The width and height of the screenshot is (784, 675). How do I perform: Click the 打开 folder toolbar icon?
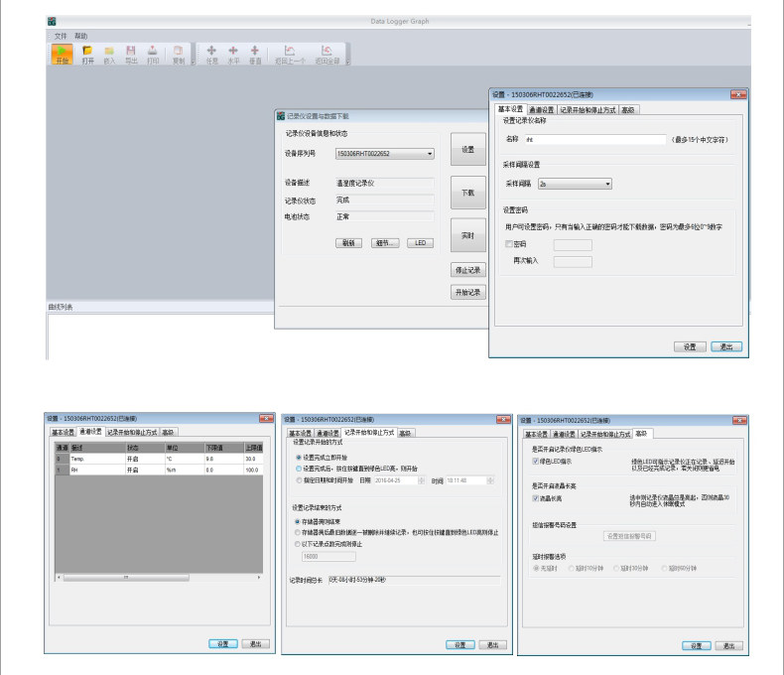point(87,54)
